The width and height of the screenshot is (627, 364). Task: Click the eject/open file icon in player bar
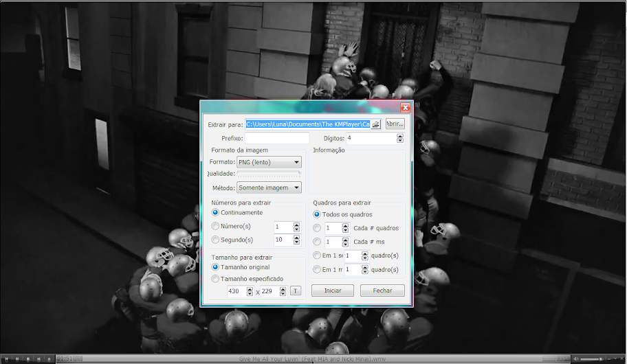click(x=49, y=359)
